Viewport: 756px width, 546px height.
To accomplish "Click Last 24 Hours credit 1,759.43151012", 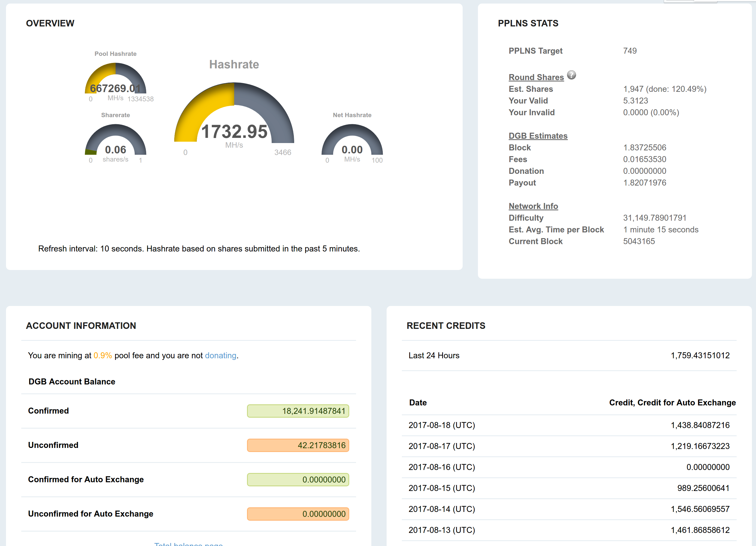I will click(700, 356).
